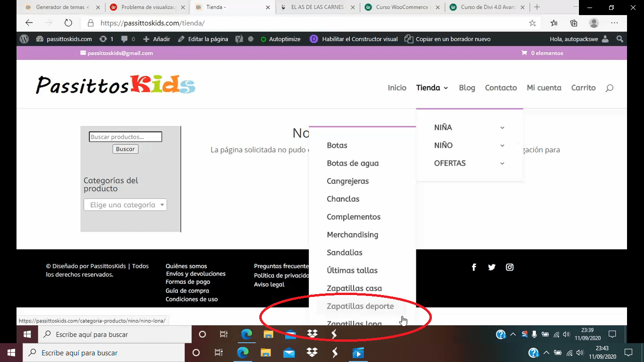Image resolution: width=644 pixels, height=362 pixels.
Task: Open the site header search magnifier
Action: (x=609, y=88)
